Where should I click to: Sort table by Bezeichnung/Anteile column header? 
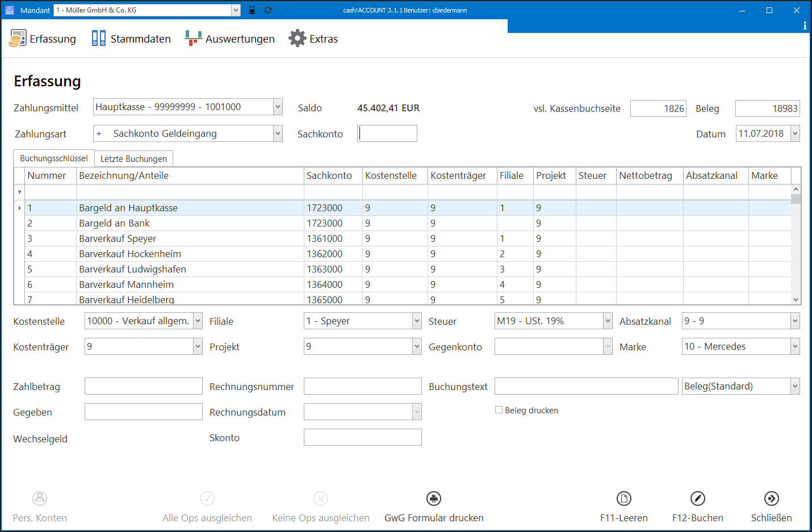tap(190, 175)
